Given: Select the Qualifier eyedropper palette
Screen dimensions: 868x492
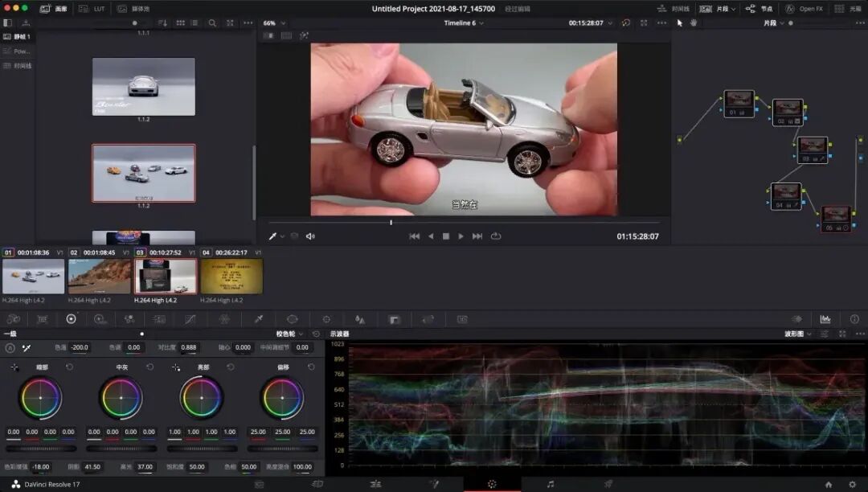Looking at the screenshot, I should pos(259,319).
